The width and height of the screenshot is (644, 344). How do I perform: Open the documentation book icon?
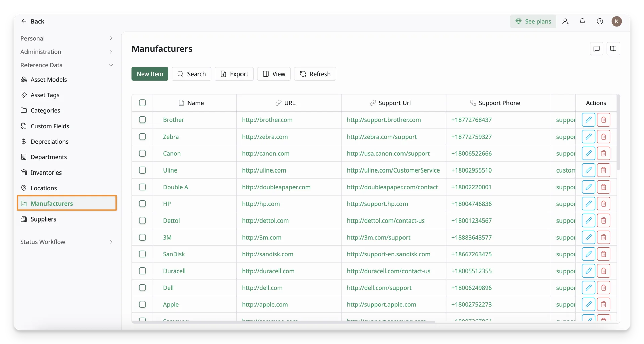(x=613, y=49)
